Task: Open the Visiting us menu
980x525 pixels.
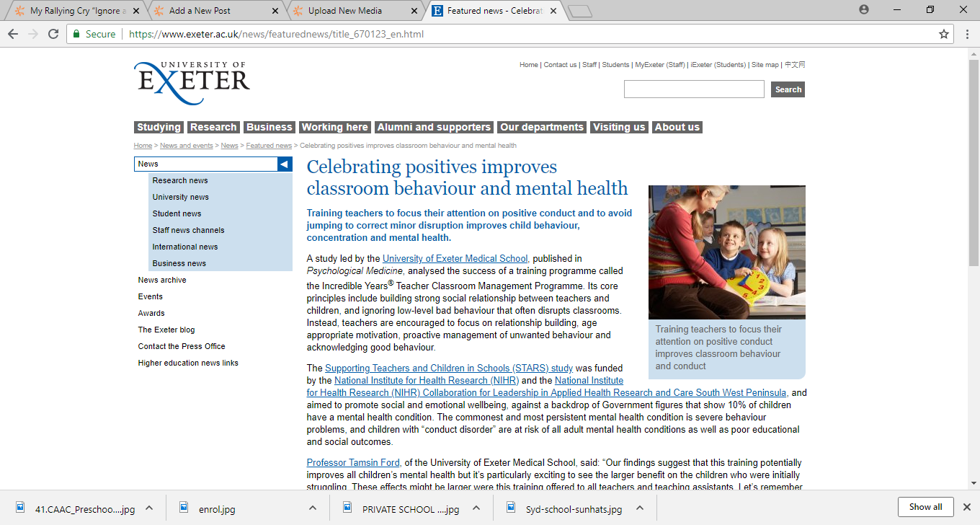Action: pyautogui.click(x=619, y=127)
